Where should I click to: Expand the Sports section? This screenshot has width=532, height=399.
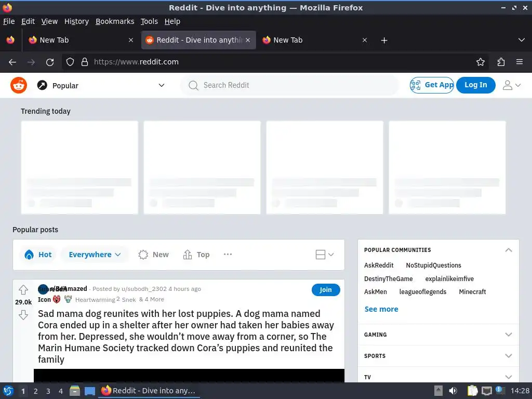tap(438, 356)
